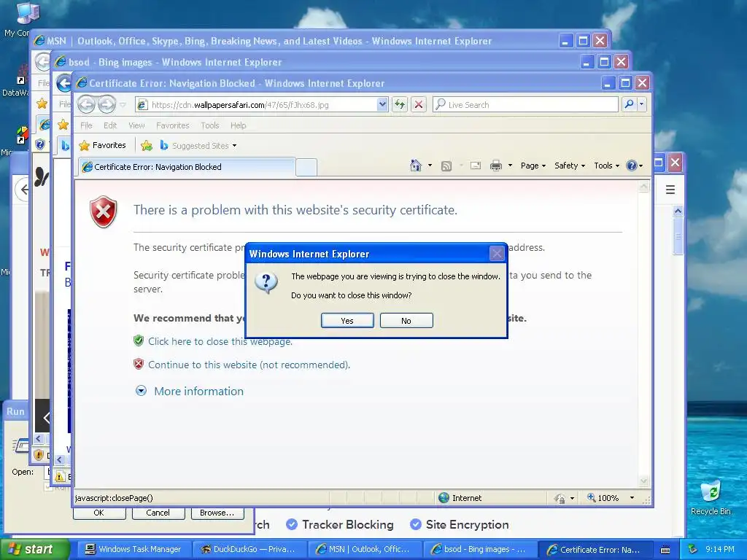Click the scroll up arrow in the DuckDuckGo window
The image size is (747, 560).
pos(678,211)
